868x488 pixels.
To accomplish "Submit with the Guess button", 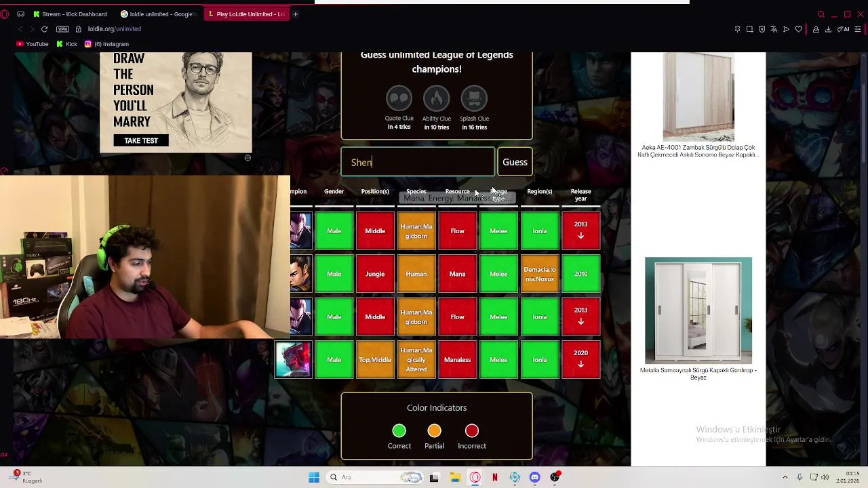I will (x=515, y=163).
